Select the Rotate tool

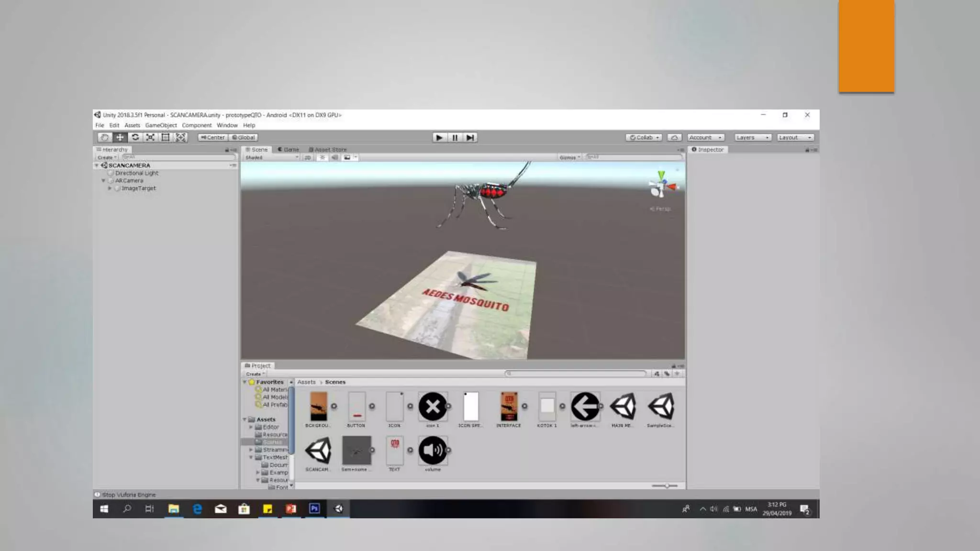[135, 137]
